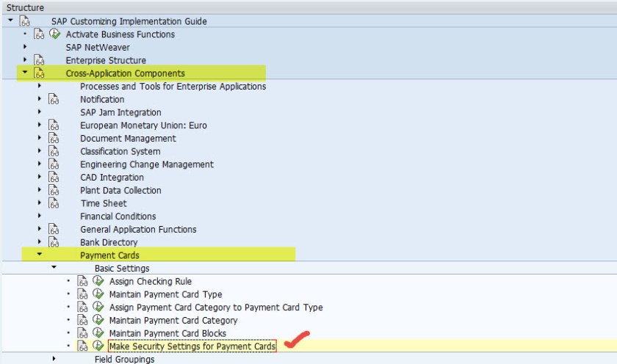This screenshot has height=364, width=617.
Task: Collapse the Basic Settings node
Action: pyautogui.click(x=54, y=267)
